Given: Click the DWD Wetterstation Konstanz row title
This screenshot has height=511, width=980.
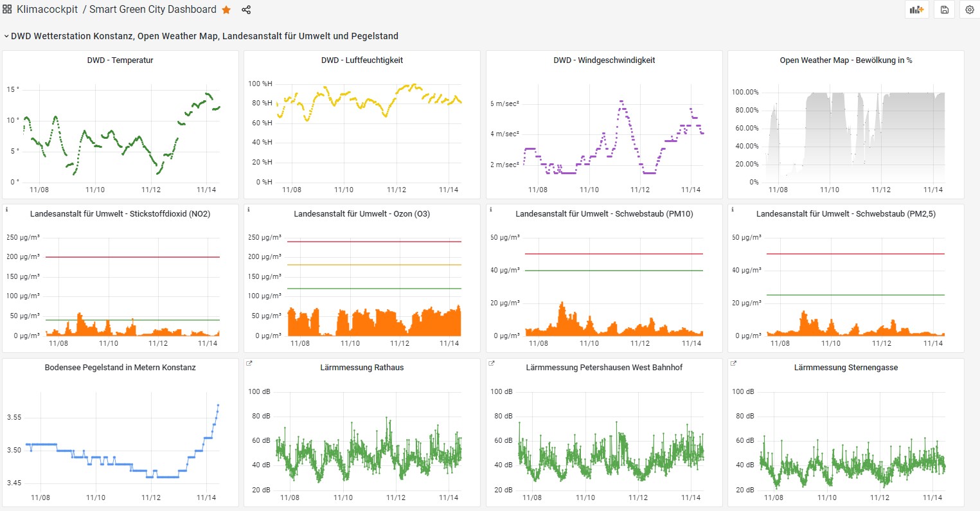Looking at the screenshot, I should [204, 37].
